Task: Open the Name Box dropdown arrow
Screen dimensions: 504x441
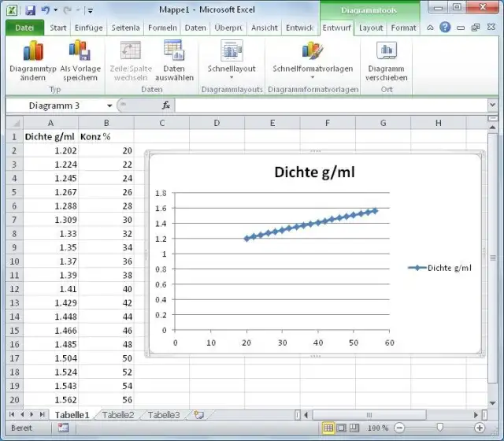Action: click(109, 106)
